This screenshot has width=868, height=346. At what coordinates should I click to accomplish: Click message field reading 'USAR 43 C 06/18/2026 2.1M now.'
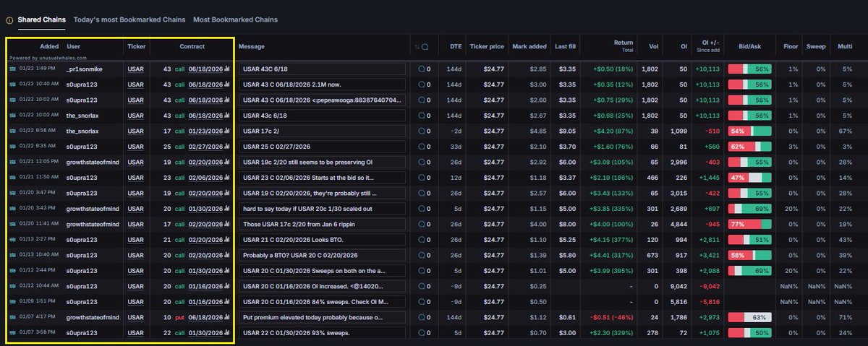tap(322, 85)
